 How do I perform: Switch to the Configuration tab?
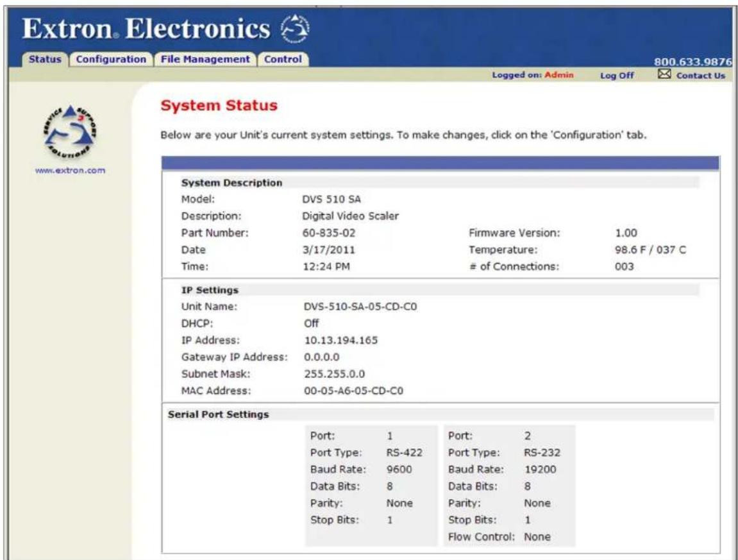pyautogui.click(x=111, y=60)
